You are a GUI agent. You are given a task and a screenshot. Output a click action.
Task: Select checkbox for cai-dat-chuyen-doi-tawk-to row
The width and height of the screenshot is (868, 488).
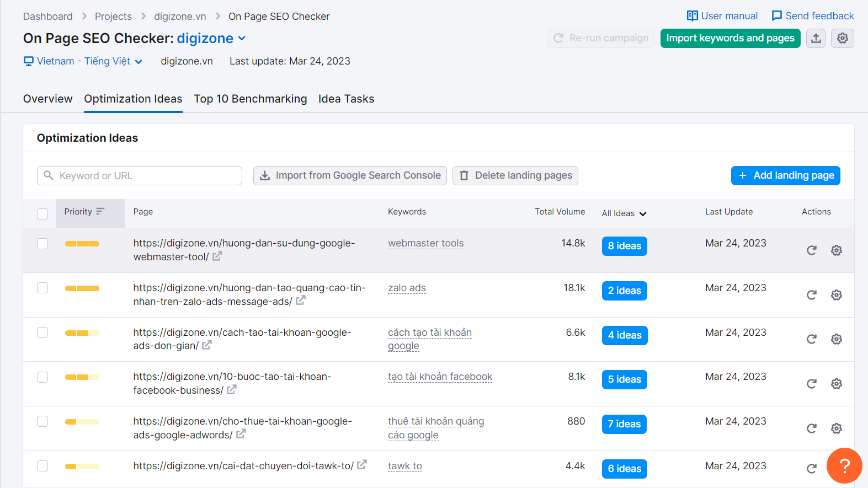(x=42, y=466)
